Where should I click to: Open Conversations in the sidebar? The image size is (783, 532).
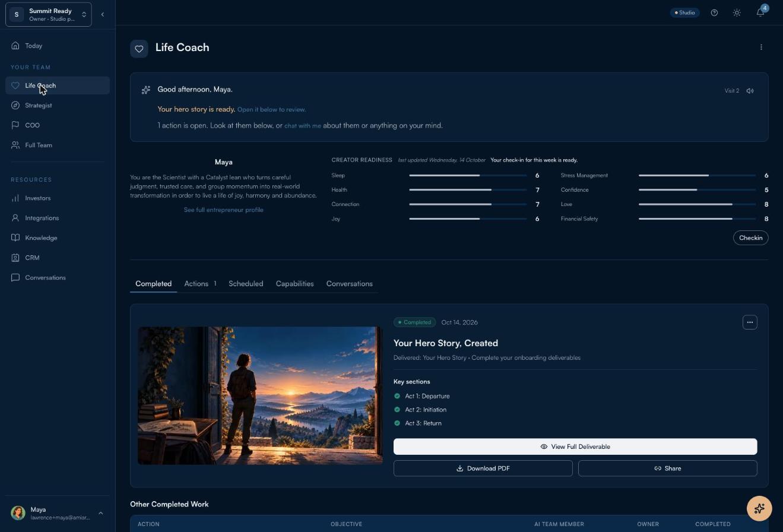(58, 277)
